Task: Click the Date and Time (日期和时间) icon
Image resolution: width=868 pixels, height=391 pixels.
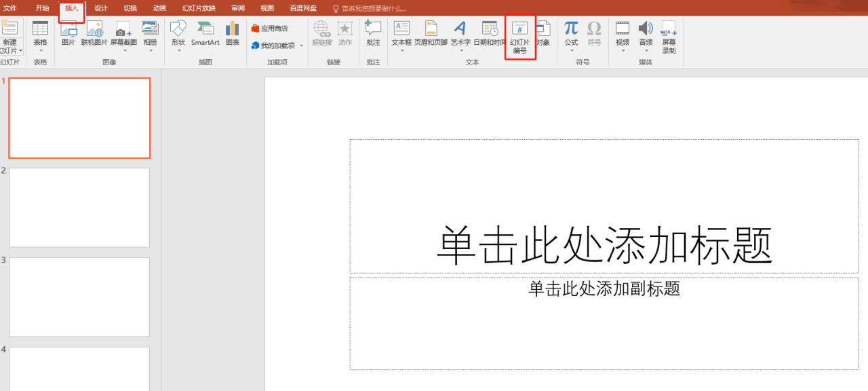Action: (489, 29)
